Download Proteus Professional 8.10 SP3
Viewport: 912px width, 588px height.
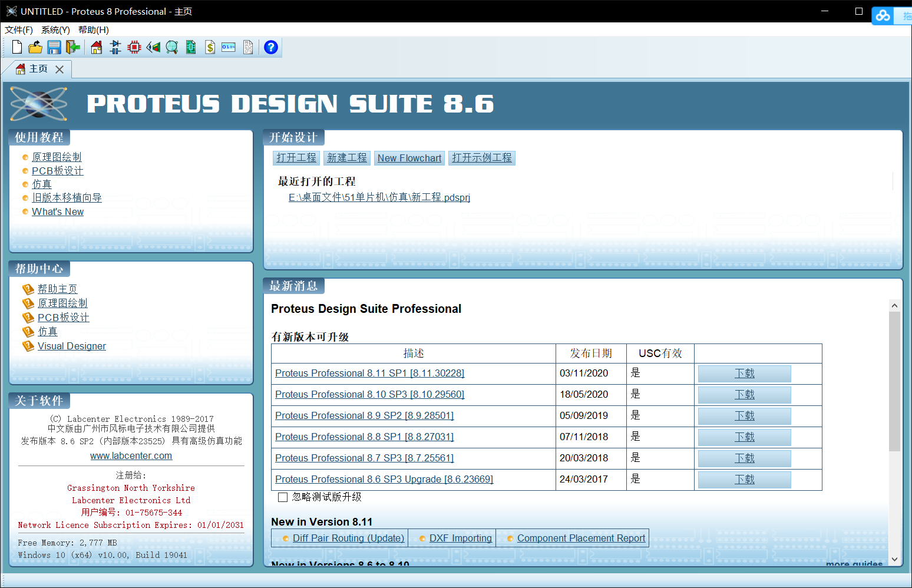[x=745, y=395]
